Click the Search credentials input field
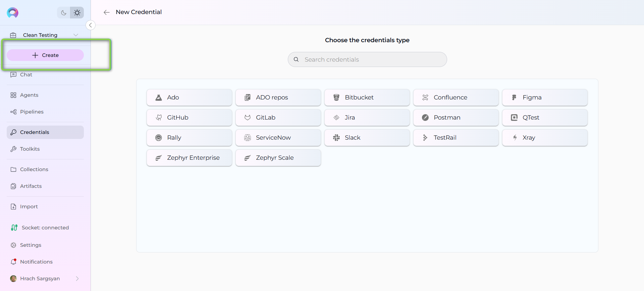Viewport: 644px width, 291px height. [x=367, y=60]
